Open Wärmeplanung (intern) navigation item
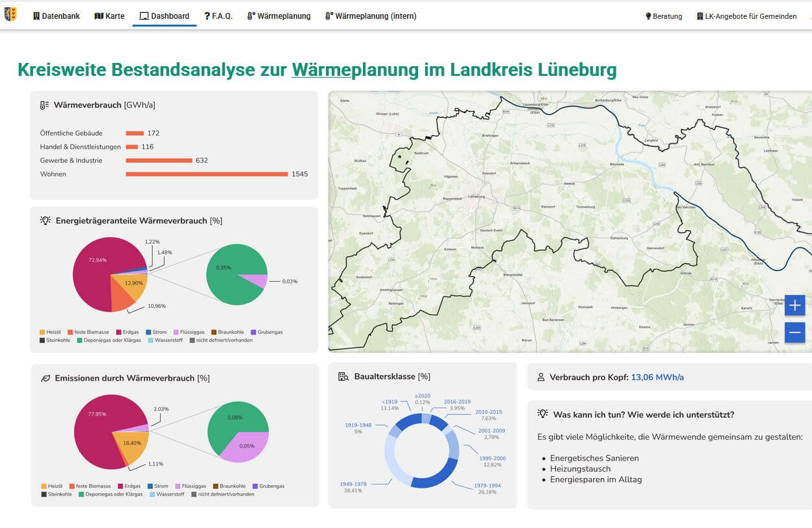812x528 pixels. [x=371, y=16]
